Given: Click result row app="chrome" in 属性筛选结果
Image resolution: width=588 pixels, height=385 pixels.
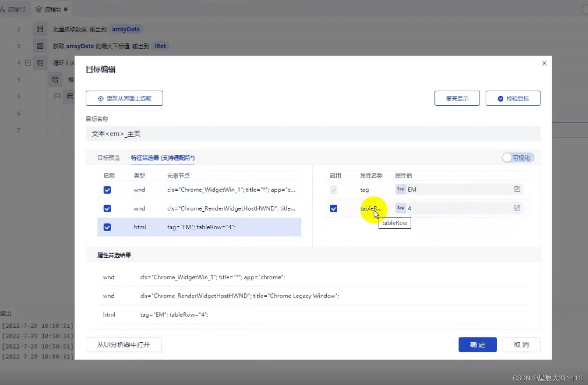Looking at the screenshot, I should tap(313, 277).
